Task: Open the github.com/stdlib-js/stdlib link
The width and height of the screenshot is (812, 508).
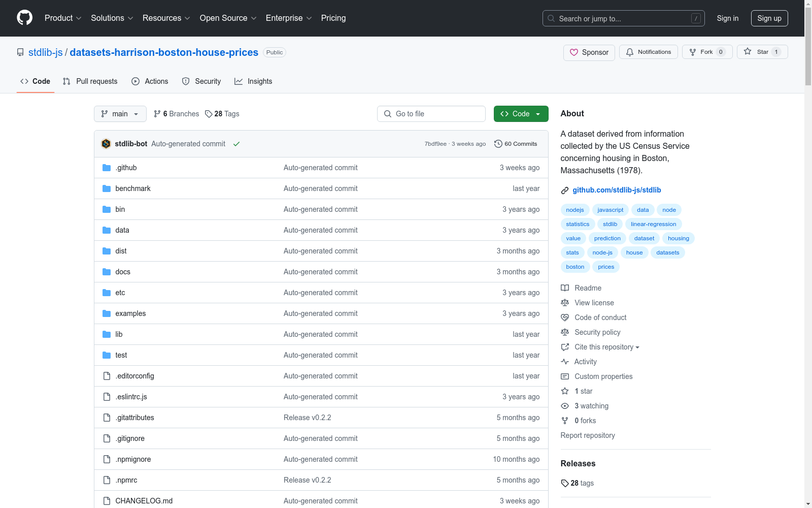Action: (617, 190)
